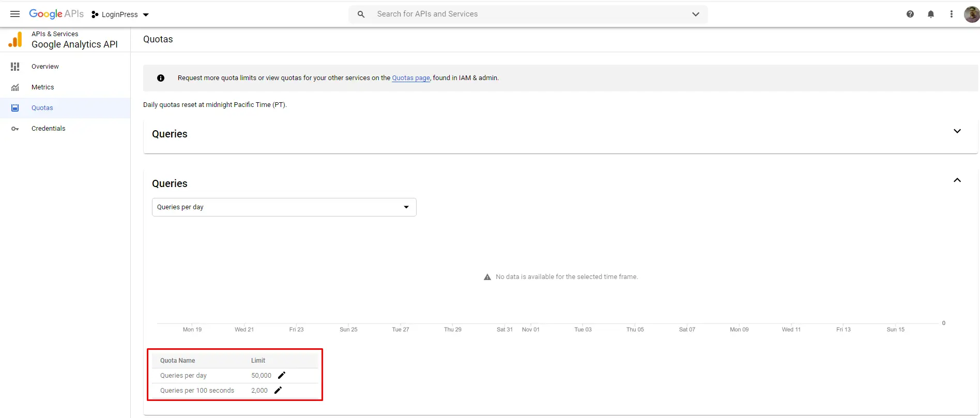Screen dimensions: 980x418
Task: Click the help question mark icon
Action: tap(910, 14)
